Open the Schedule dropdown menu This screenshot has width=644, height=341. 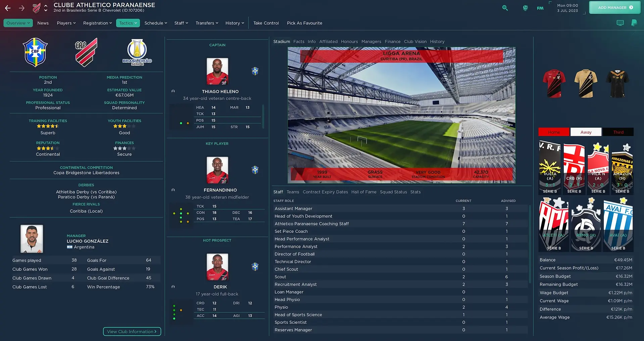(156, 23)
